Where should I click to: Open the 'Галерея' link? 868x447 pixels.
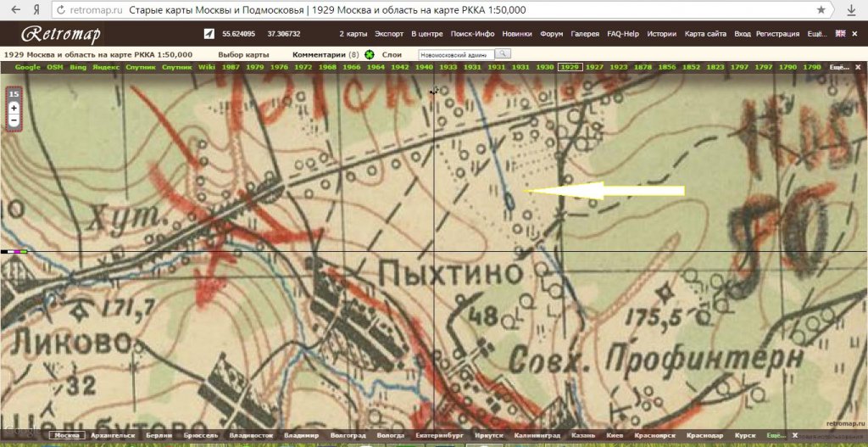tap(585, 34)
